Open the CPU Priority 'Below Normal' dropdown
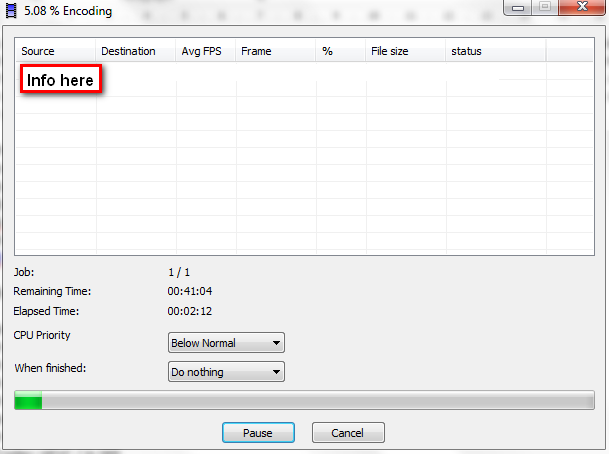 [x=226, y=343]
